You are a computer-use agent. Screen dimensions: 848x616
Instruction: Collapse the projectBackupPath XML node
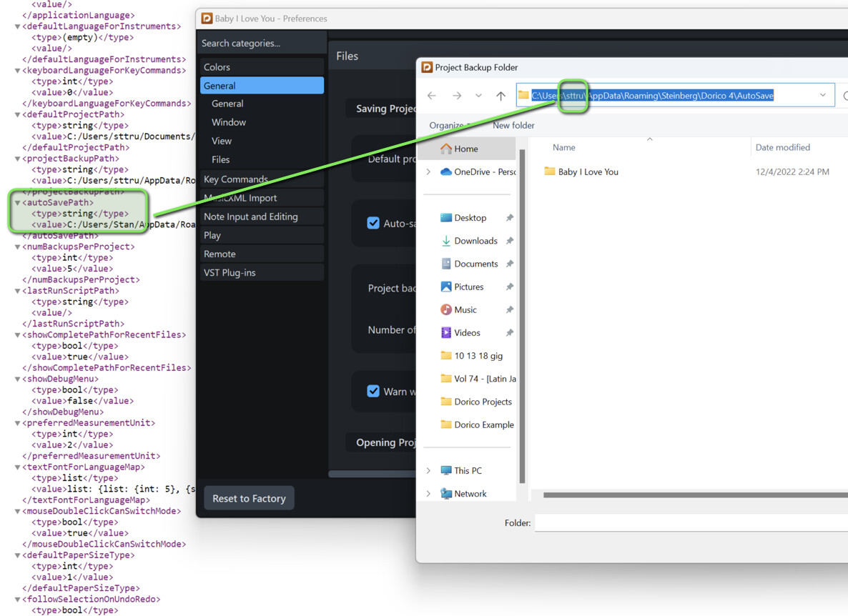[x=17, y=159]
